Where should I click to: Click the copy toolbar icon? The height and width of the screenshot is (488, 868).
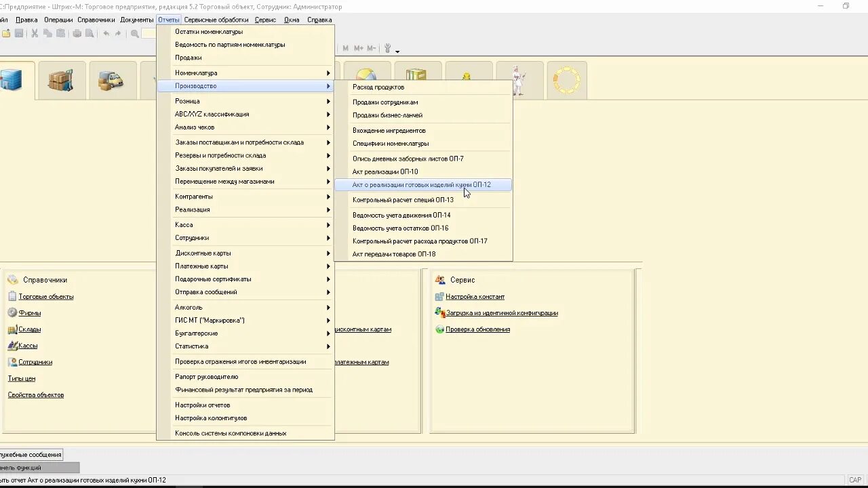click(47, 33)
